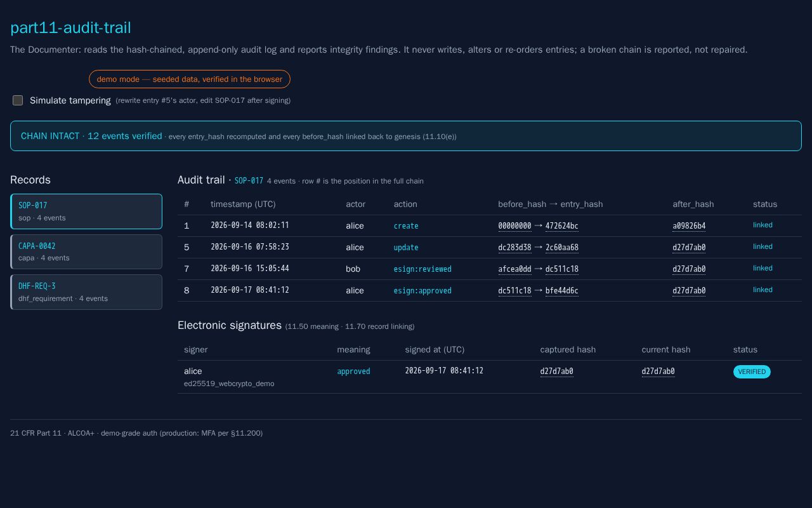Click the linked status in row 7
Screen dimensions: 812x508
[763, 268]
